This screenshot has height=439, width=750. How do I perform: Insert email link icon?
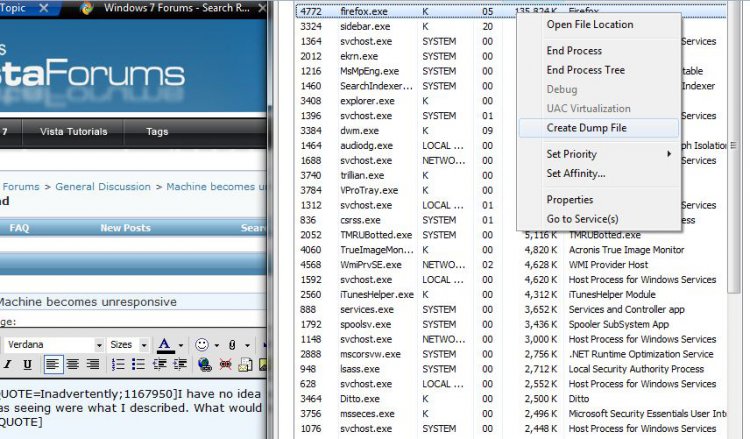click(x=245, y=364)
